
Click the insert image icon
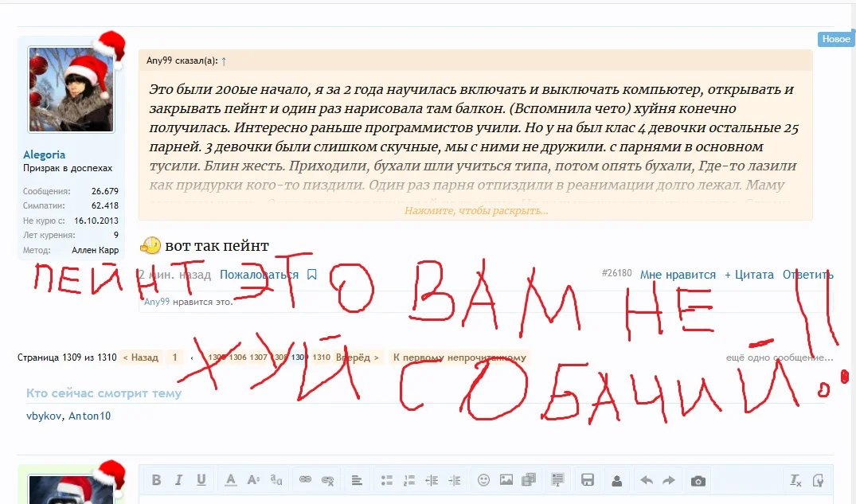506,480
